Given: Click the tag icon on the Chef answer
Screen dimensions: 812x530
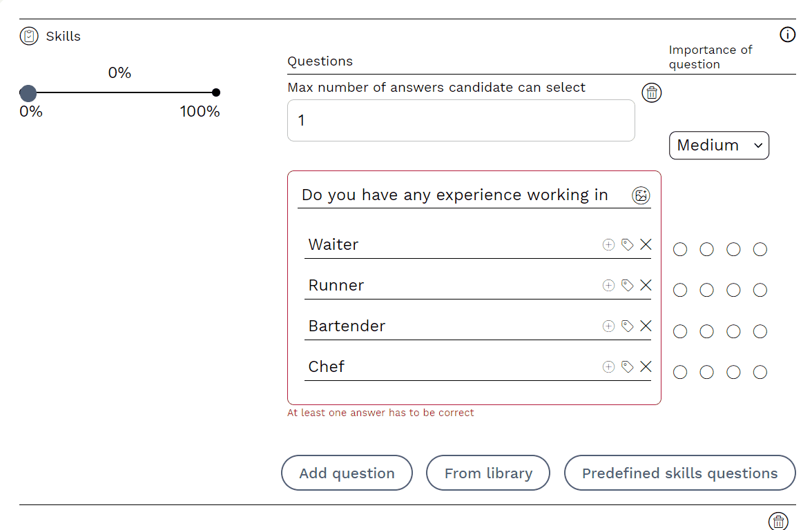Looking at the screenshot, I should pos(627,366).
